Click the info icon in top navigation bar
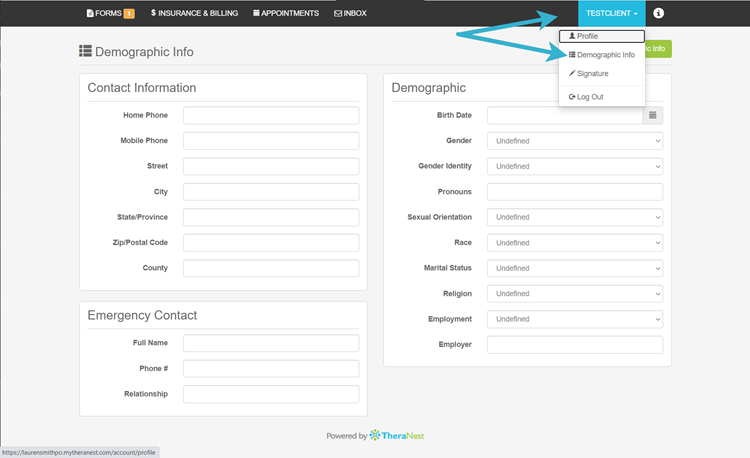The height and width of the screenshot is (458, 750). [x=658, y=13]
